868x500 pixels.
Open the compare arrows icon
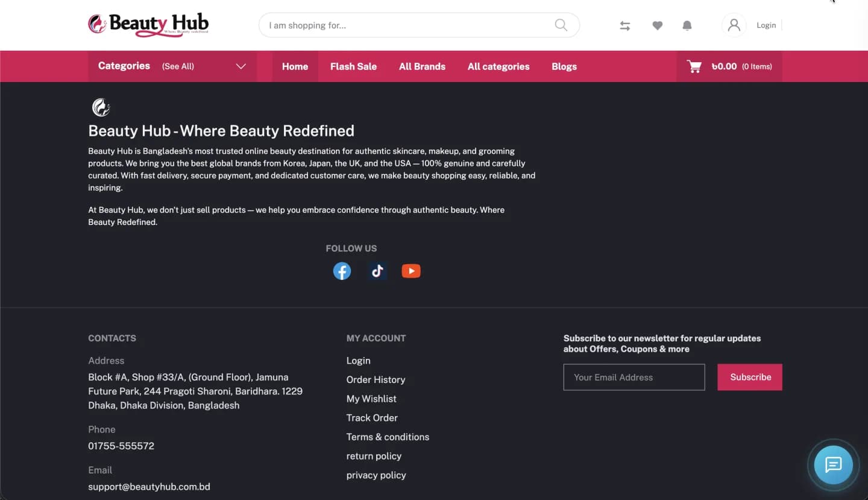[625, 26]
